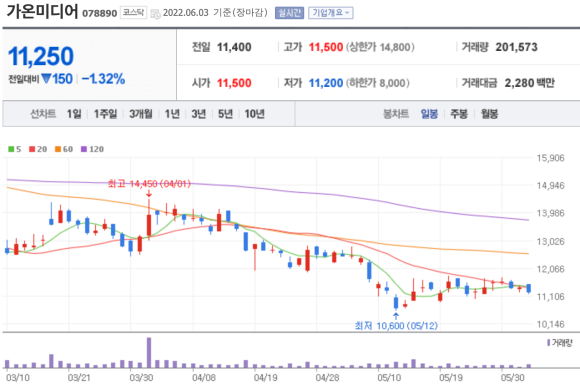This screenshot has height=391, width=580.
Task: Select the 10년 line chart period
Action: (x=254, y=114)
